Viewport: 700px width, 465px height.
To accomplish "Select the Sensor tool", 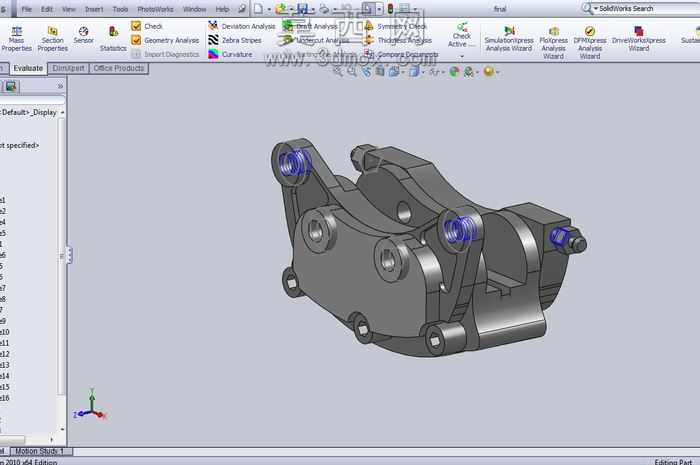I will [x=83, y=35].
